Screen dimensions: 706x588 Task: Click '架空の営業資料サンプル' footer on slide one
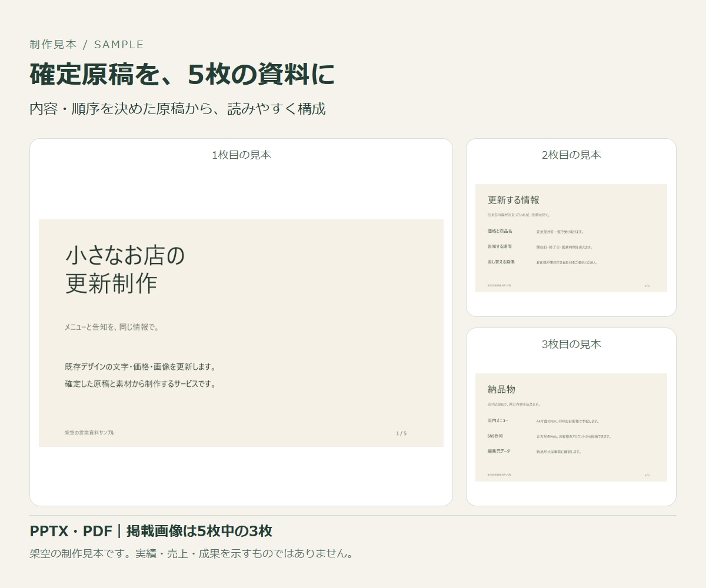coord(89,433)
